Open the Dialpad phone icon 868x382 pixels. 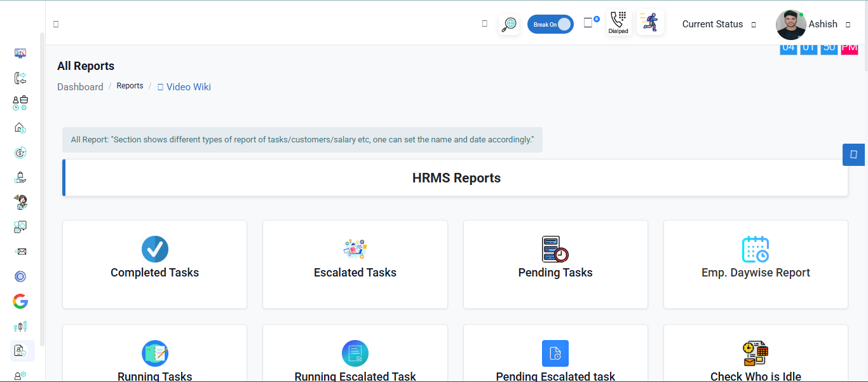[618, 22]
